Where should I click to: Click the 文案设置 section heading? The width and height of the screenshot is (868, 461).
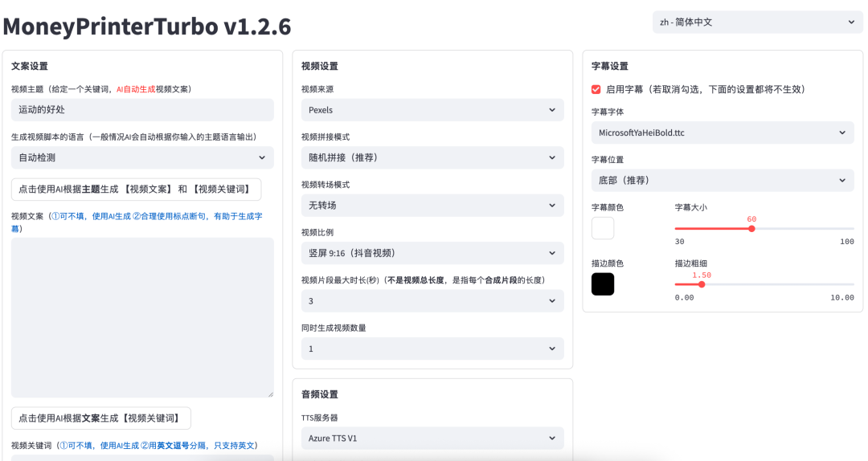[30, 66]
